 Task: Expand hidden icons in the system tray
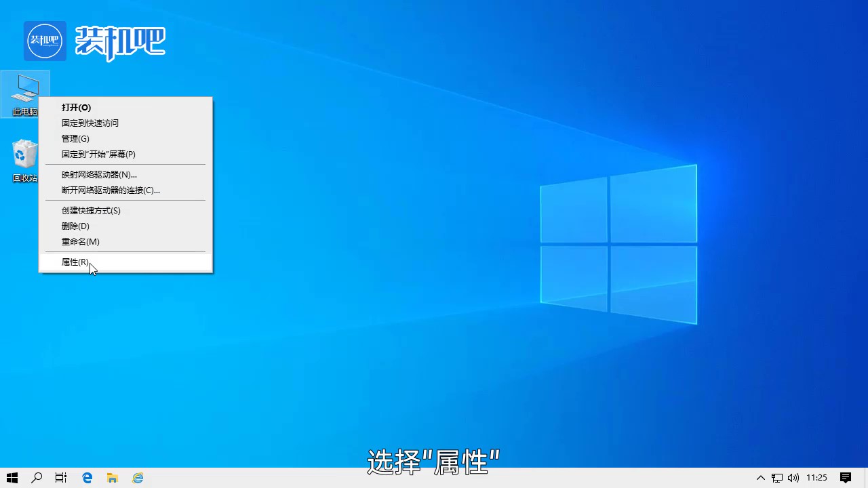[760, 478]
